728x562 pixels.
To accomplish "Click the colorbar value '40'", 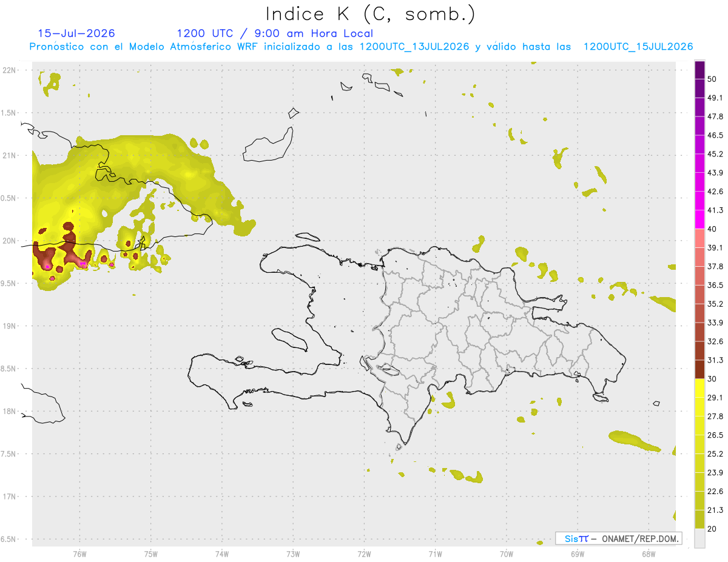I will pyautogui.click(x=713, y=229).
